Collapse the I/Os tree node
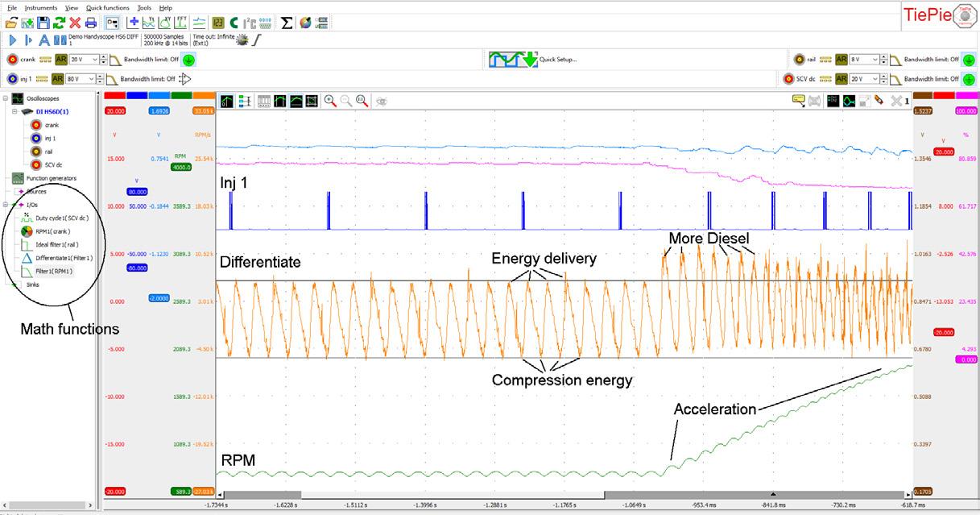Image resolution: width=980 pixels, height=515 pixels. (6, 205)
